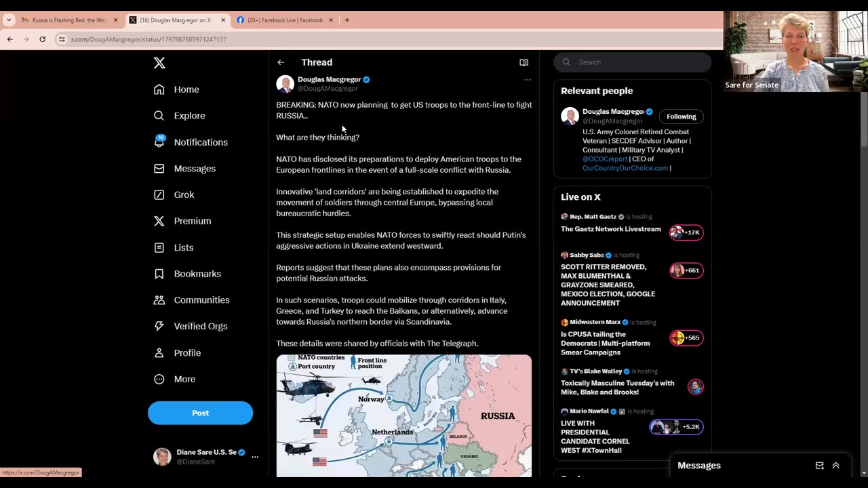Viewport: 868px width, 488px height.
Task: Click browser back arrow
Action: pos(10,39)
